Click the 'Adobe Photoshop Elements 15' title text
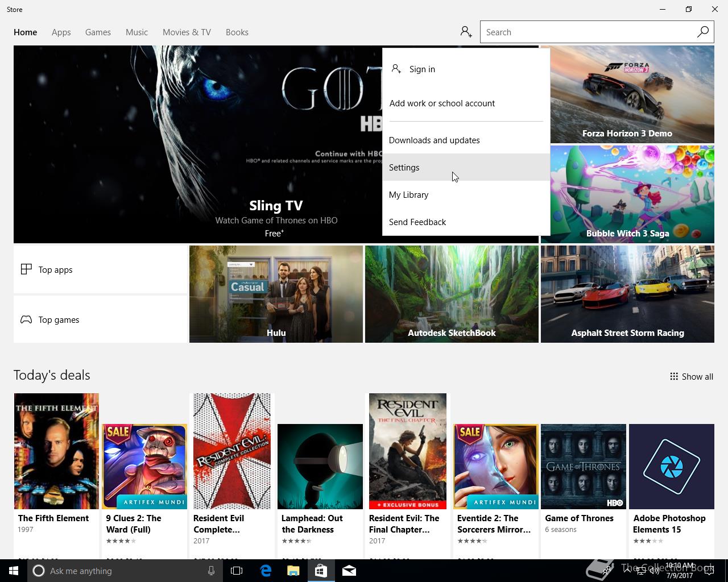The height and width of the screenshot is (582, 728). pos(669,523)
